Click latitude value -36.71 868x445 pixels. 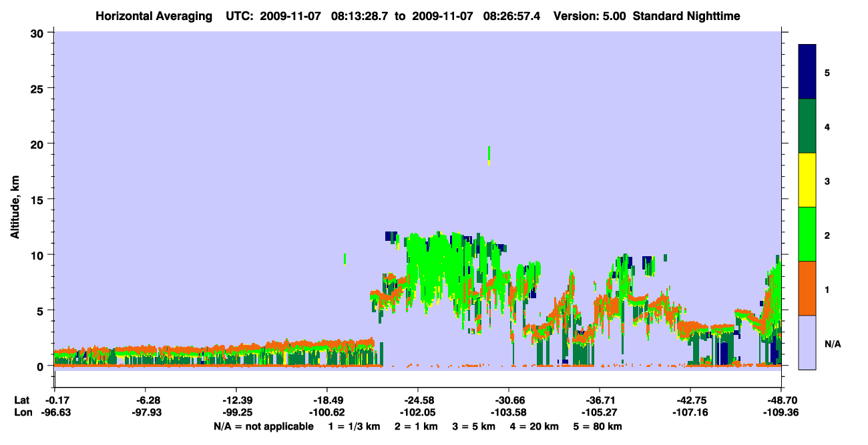point(600,400)
